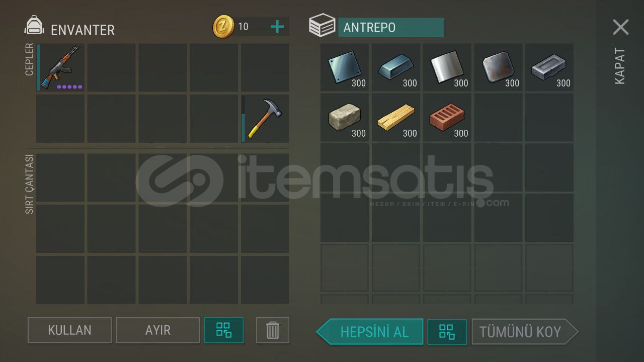The image size is (644, 362).
Task: Click the ANTREPO name field
Action: pos(391,27)
